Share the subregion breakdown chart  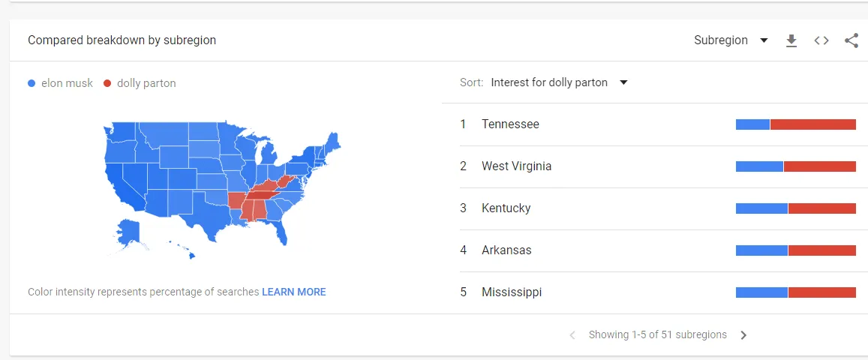pyautogui.click(x=851, y=40)
